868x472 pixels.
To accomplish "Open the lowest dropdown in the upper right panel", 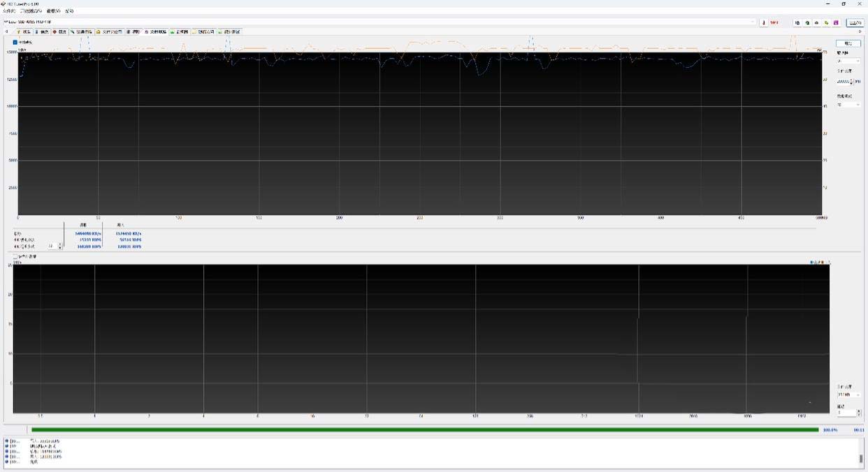I will click(x=848, y=105).
